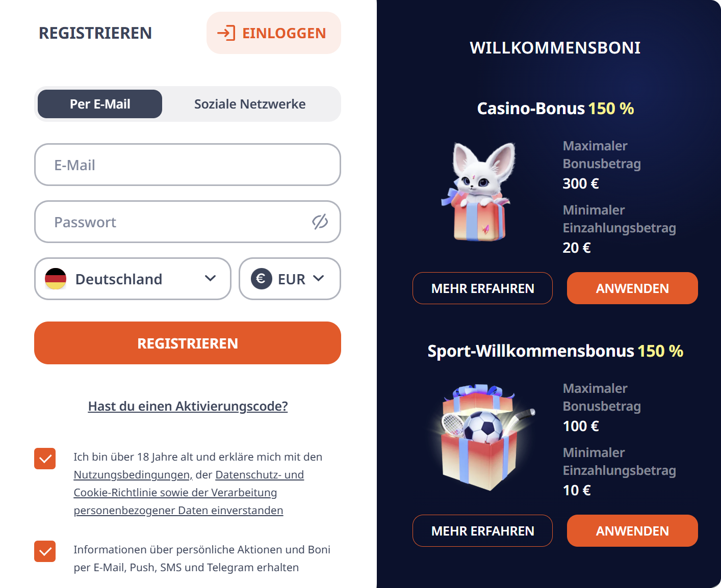Open the Deutschland country dropdown
Image resolution: width=721 pixels, height=588 pixels.
(x=133, y=279)
